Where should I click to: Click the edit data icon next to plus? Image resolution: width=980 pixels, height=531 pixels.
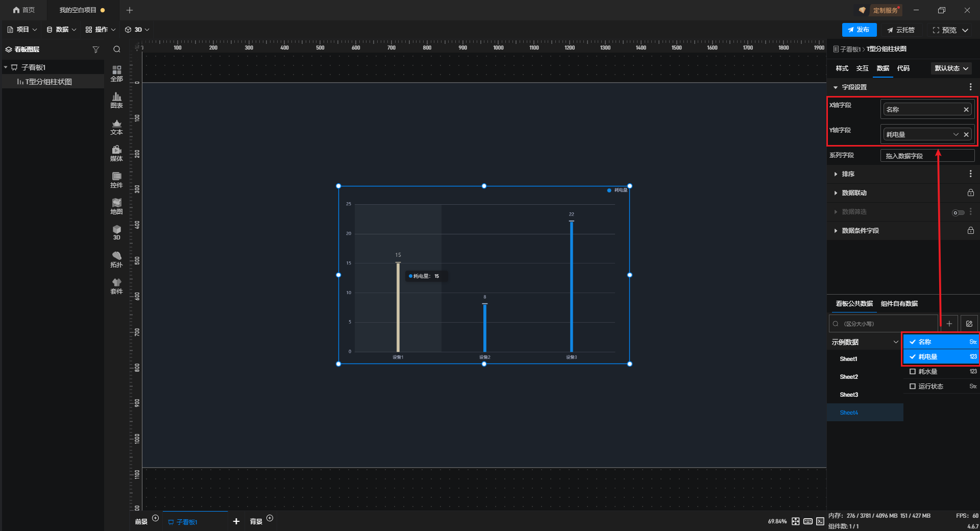click(x=969, y=324)
